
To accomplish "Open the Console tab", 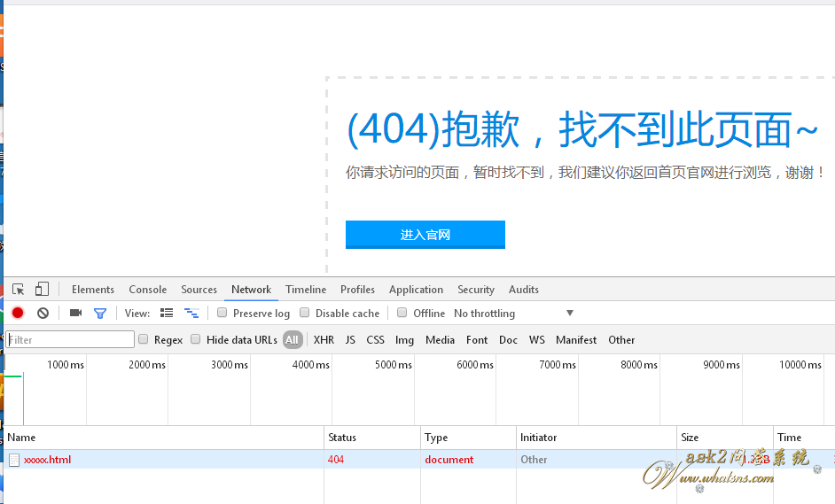I will (x=147, y=290).
